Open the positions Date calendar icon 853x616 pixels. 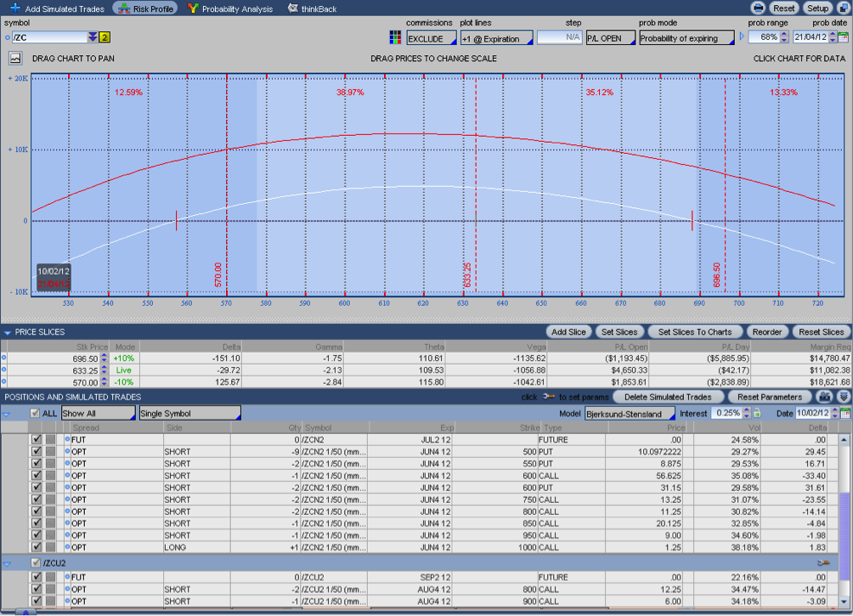[844, 413]
